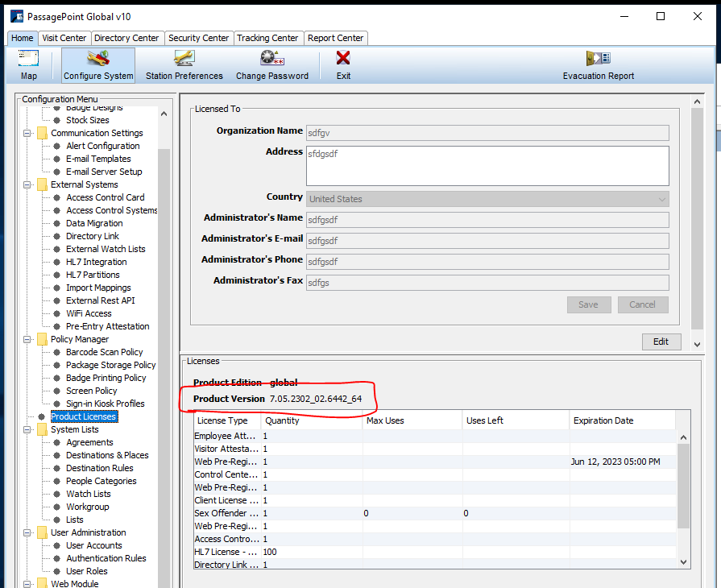Click the Cancel button
This screenshot has width=721, height=588.
point(642,304)
